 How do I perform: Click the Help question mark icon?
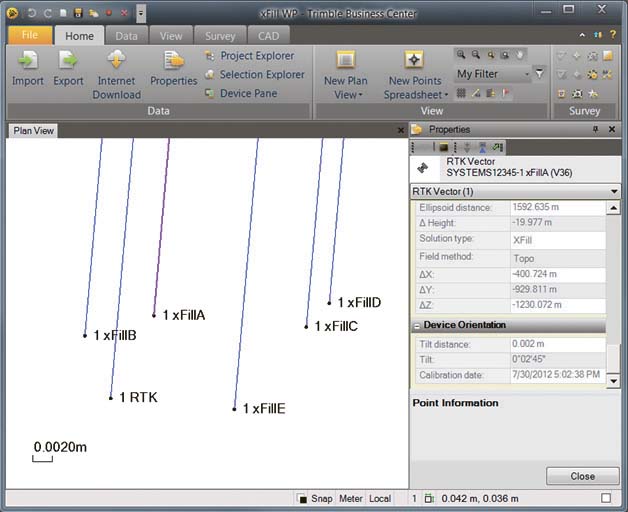point(613,35)
